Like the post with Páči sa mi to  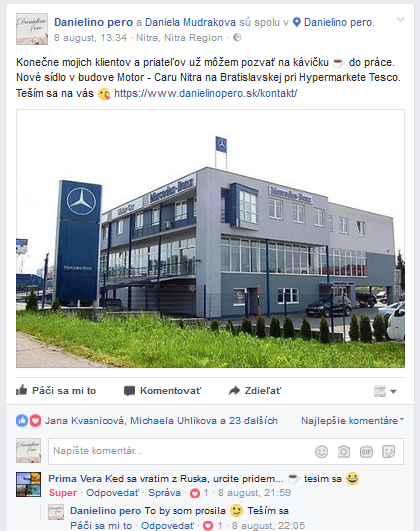(56, 390)
